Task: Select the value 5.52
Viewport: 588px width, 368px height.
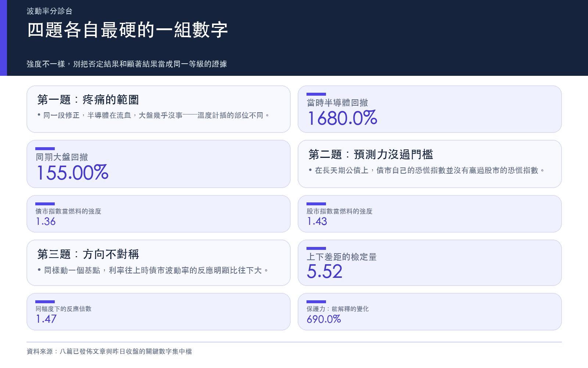Action: [325, 272]
